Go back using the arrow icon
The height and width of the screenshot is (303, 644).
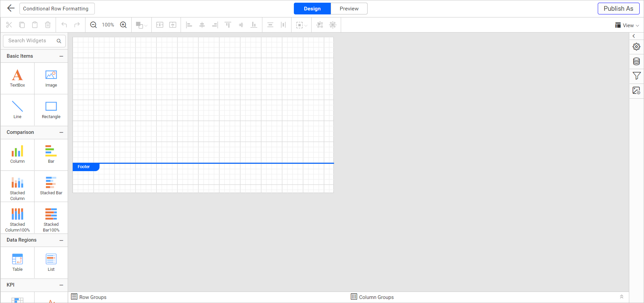point(11,8)
